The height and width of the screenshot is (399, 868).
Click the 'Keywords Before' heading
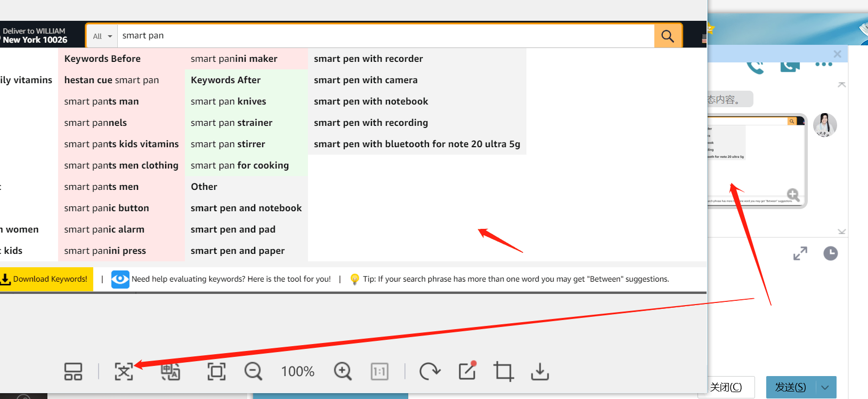(x=102, y=59)
